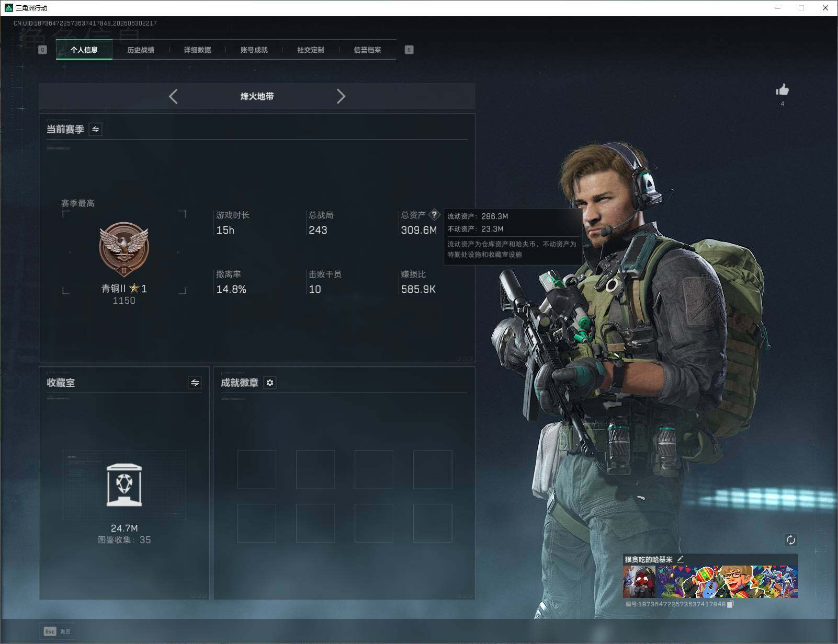Image resolution: width=838 pixels, height=644 pixels.
Task: Click the 总资产 309.6M value
Action: pyautogui.click(x=419, y=230)
